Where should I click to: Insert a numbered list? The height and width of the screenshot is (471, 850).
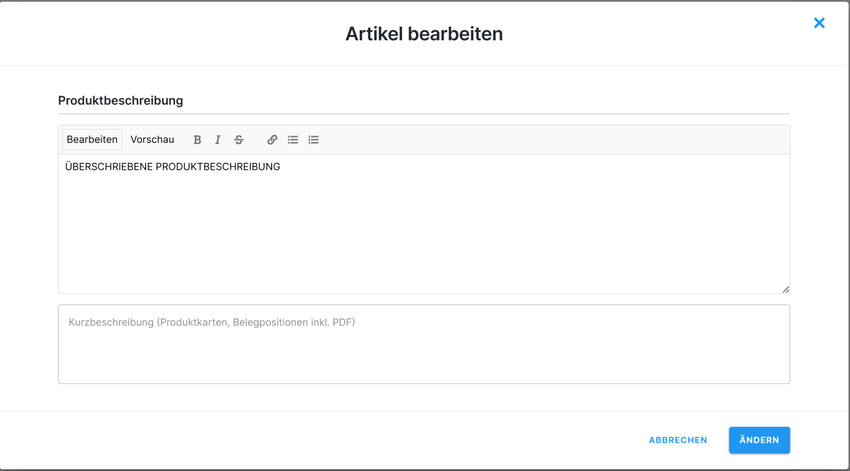314,140
